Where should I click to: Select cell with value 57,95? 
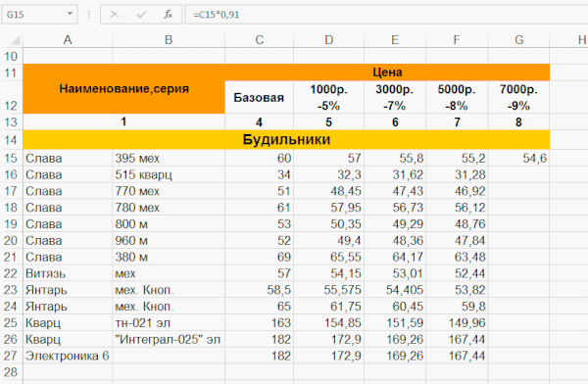pos(329,208)
